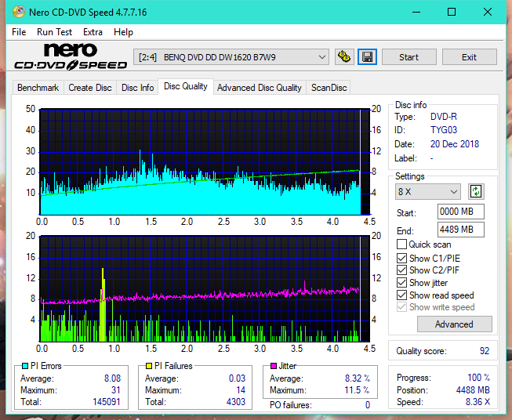Click the magenta Jitter legend swatch
This screenshot has height=420, width=512.
274,366
